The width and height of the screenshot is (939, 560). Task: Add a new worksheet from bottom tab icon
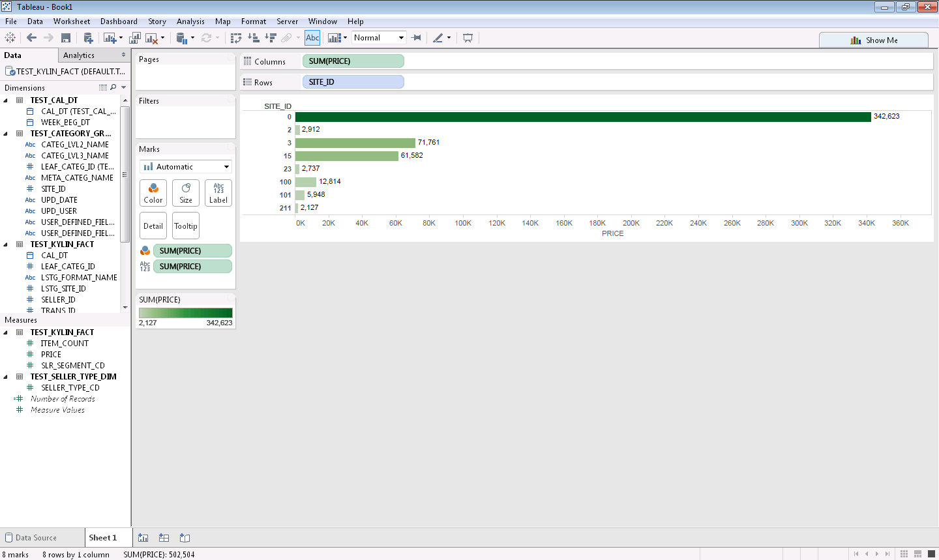click(x=143, y=538)
